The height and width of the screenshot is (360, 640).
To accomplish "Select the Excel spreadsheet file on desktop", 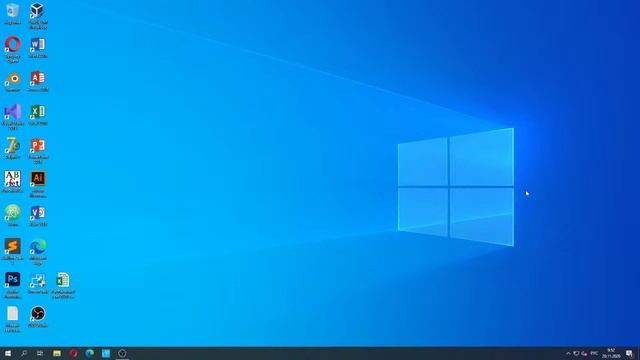I will click(63, 285).
